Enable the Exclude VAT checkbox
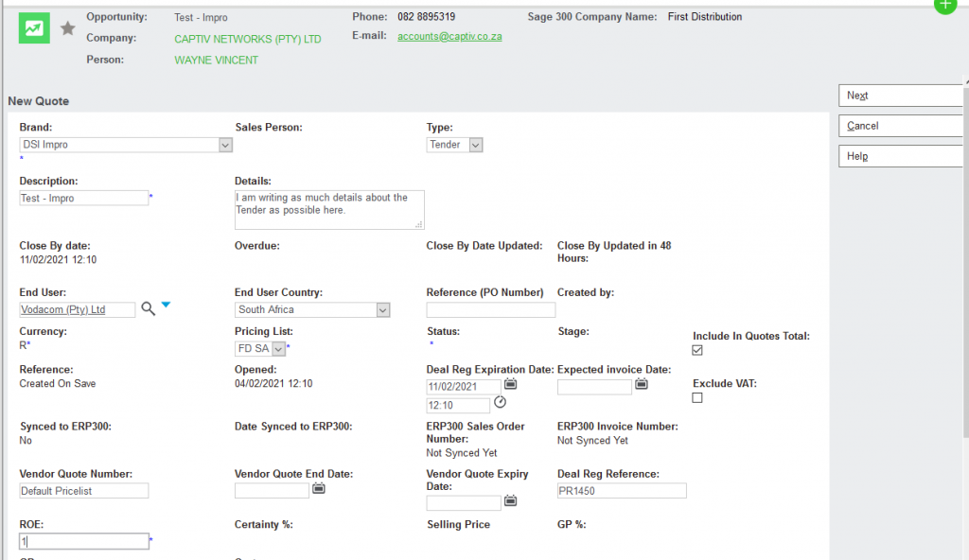The height and width of the screenshot is (560, 969). [x=697, y=398]
